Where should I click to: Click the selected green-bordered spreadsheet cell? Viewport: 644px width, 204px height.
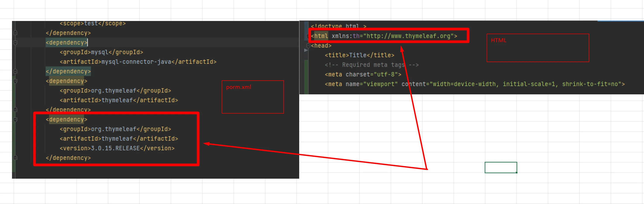[x=501, y=168]
